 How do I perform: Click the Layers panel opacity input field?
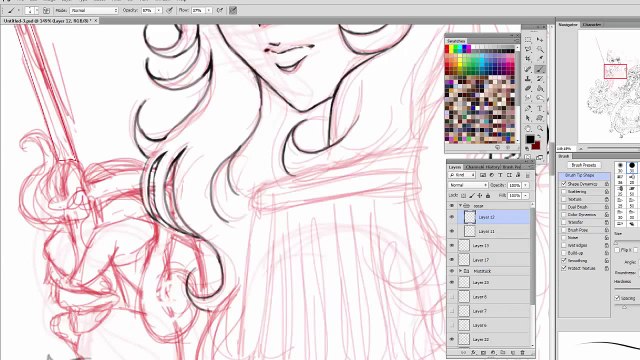[x=514, y=185]
